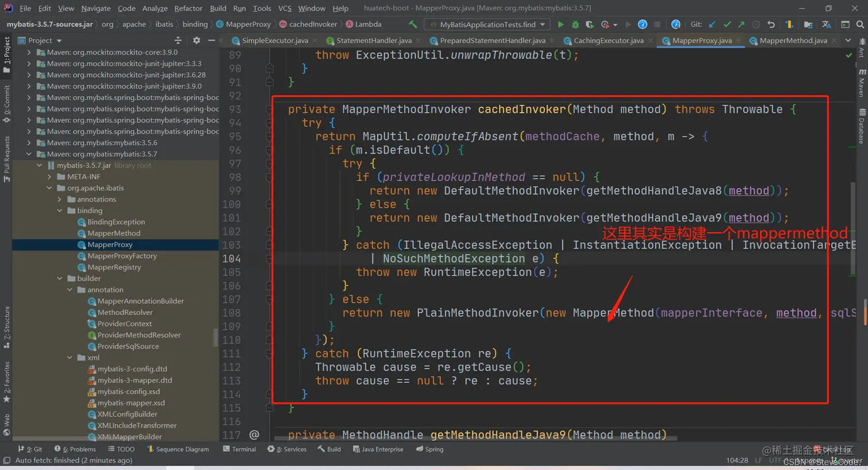
Task: Run MyBatisApplicationTests.find with green play button
Action: pos(561,24)
